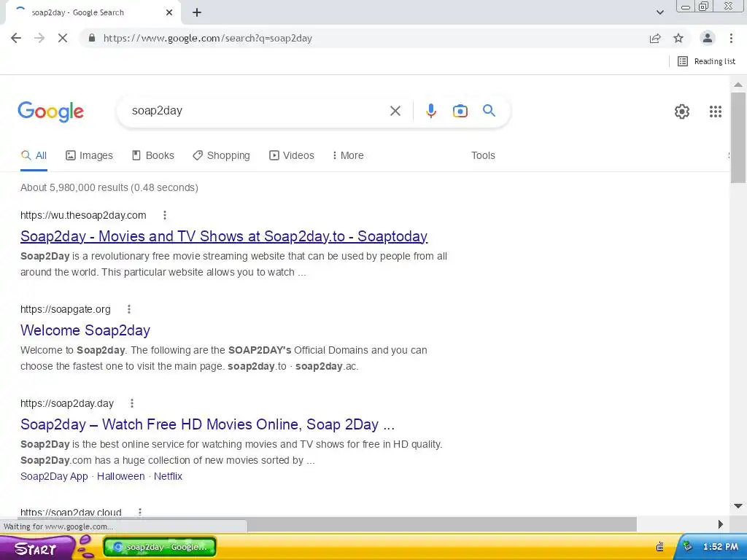Expand the More search filters
The height and width of the screenshot is (560, 747).
point(348,156)
